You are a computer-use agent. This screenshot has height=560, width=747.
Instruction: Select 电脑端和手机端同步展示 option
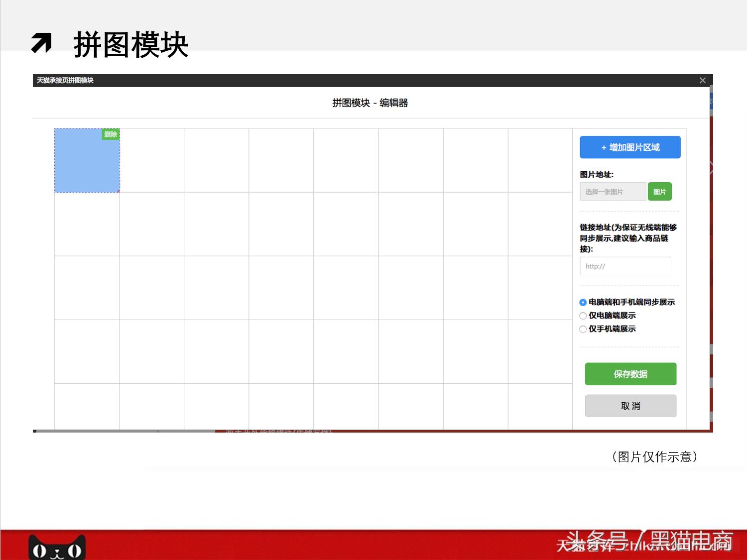(x=583, y=302)
